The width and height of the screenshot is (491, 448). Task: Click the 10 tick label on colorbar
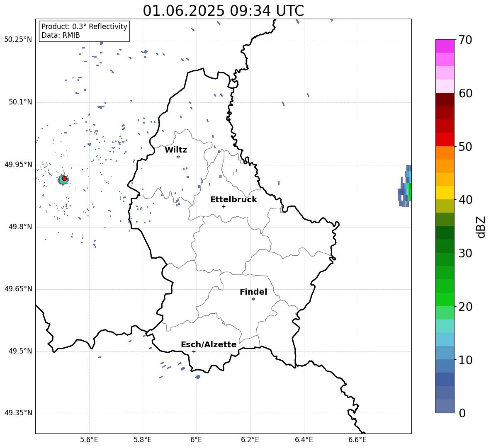pos(465,360)
